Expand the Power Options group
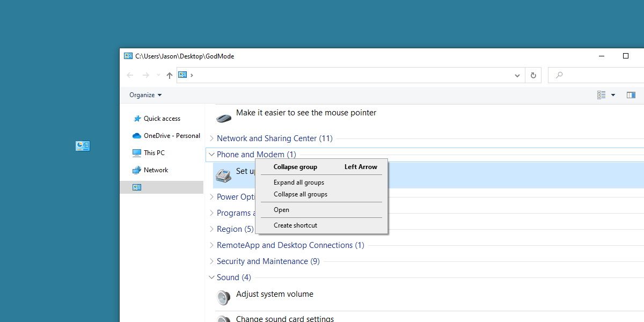The width and height of the screenshot is (644, 322). pyautogui.click(x=211, y=196)
